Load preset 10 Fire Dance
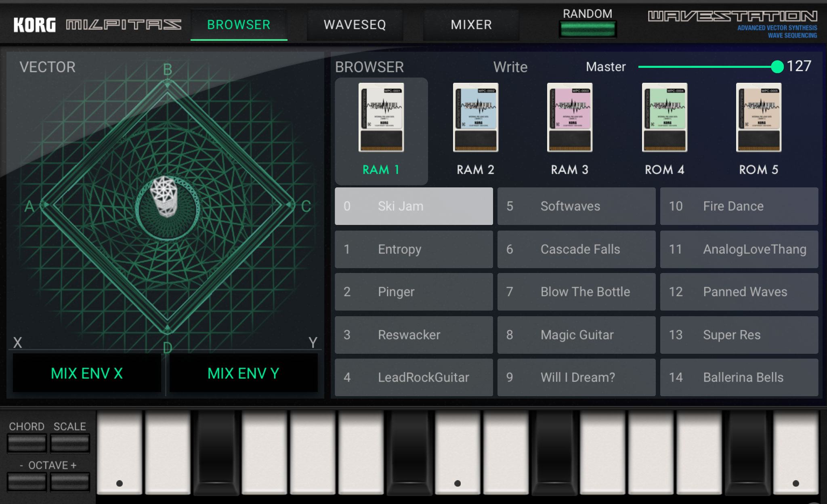Viewport: 827px width, 504px height. tap(739, 206)
